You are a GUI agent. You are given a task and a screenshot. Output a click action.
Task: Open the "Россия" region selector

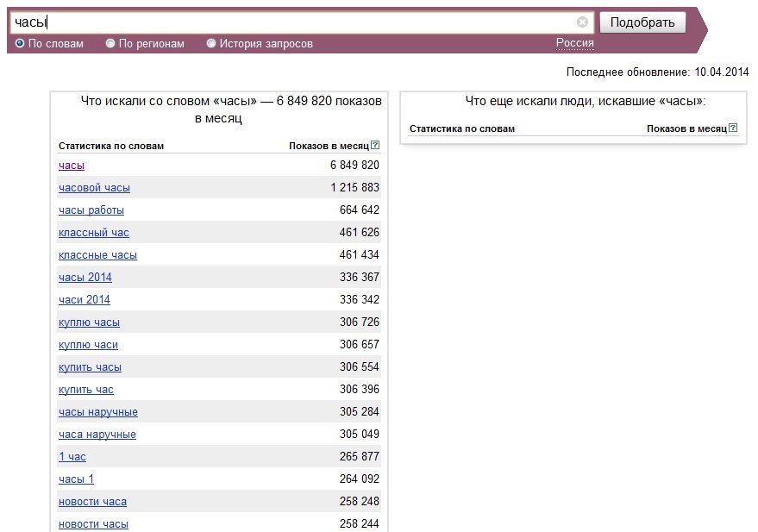(574, 43)
